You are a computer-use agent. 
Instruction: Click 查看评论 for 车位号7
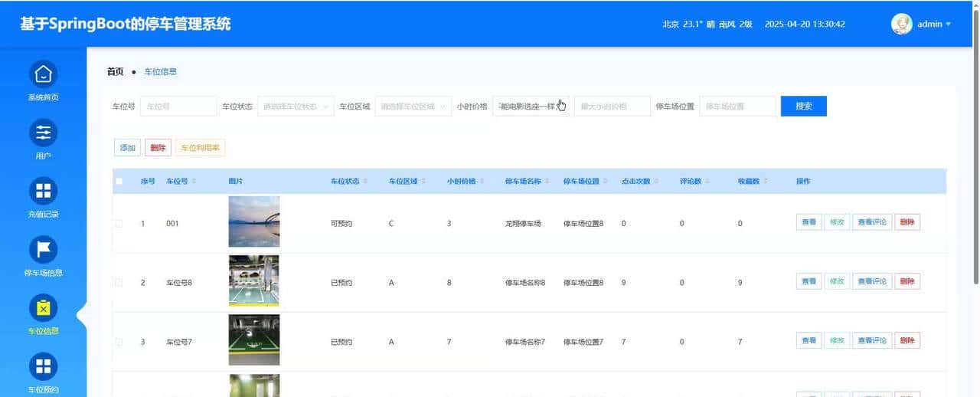[872, 340]
